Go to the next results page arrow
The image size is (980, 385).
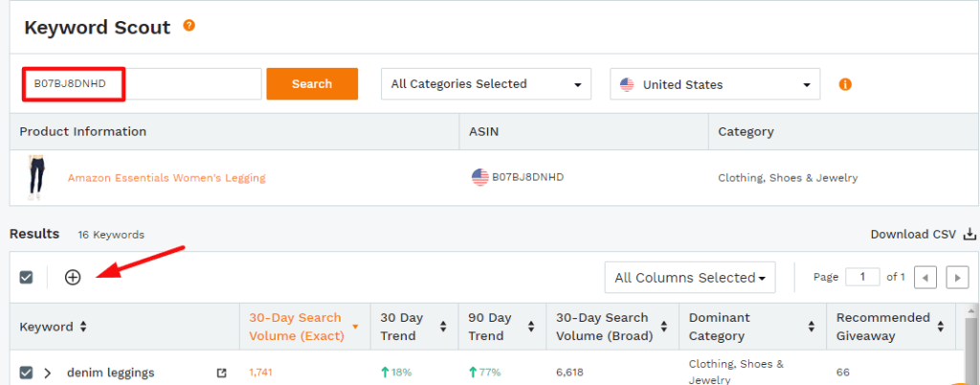tap(957, 278)
